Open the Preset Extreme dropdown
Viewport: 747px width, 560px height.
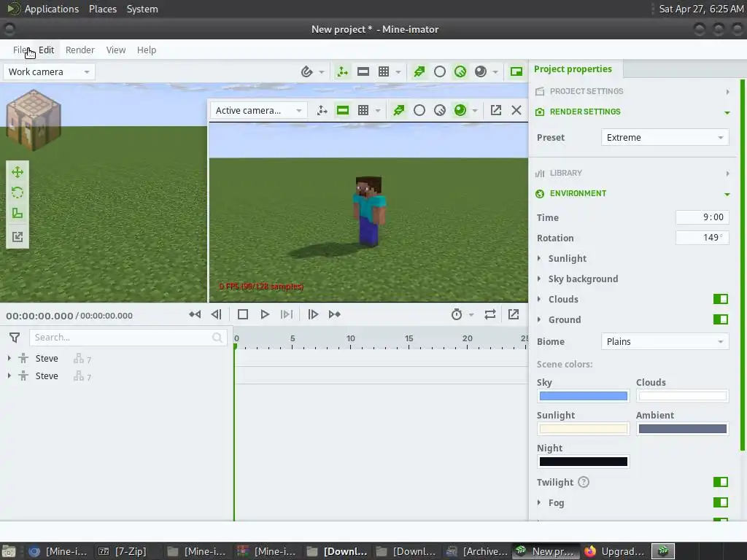(x=665, y=138)
